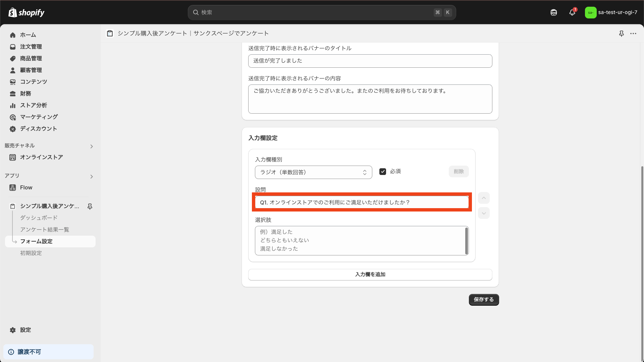Unpin the survey app in the sidebar
Image resolution: width=644 pixels, height=362 pixels.
tap(90, 206)
